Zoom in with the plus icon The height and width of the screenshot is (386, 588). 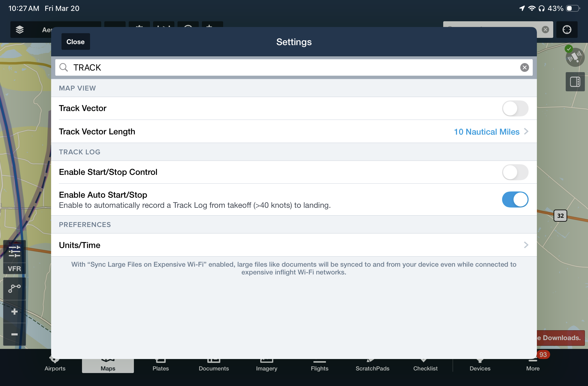(15, 312)
